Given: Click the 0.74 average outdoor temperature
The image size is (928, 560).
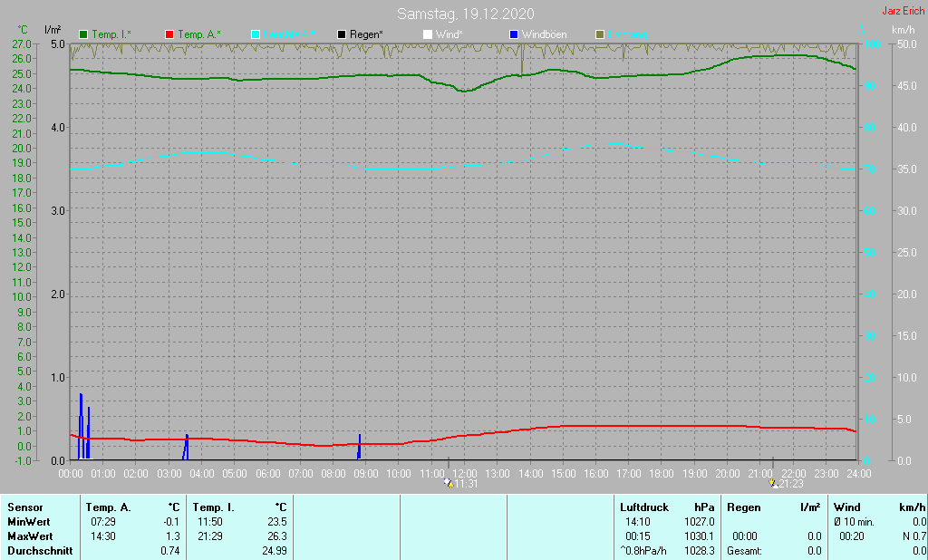Looking at the screenshot, I should pyautogui.click(x=169, y=551).
